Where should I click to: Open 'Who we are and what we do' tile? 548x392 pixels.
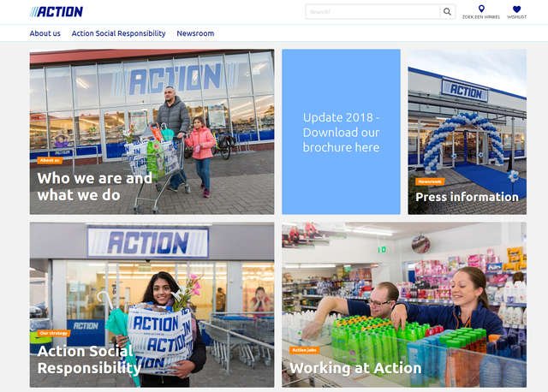tap(152, 132)
